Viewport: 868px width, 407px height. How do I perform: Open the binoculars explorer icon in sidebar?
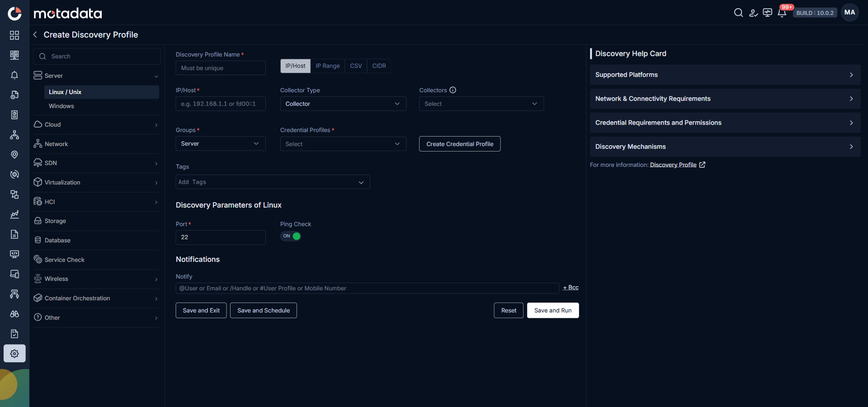(x=14, y=314)
